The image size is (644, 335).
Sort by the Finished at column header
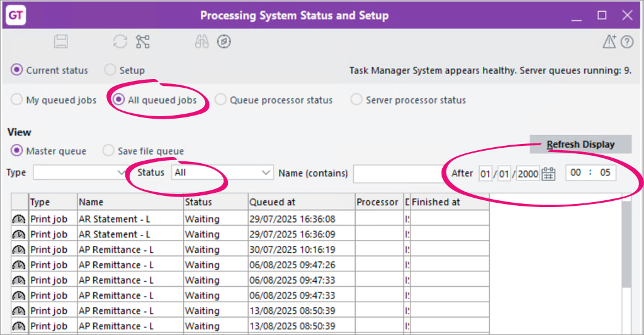(450, 202)
